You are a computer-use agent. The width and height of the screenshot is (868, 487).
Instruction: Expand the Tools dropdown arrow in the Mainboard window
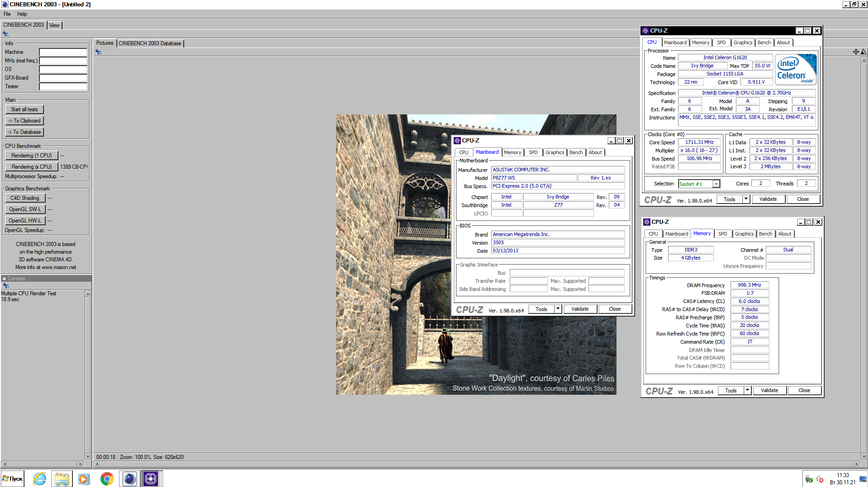tap(558, 309)
